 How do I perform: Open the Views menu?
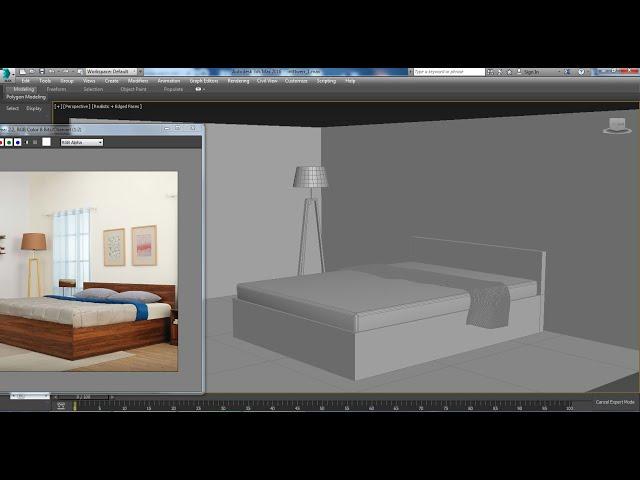(89, 81)
